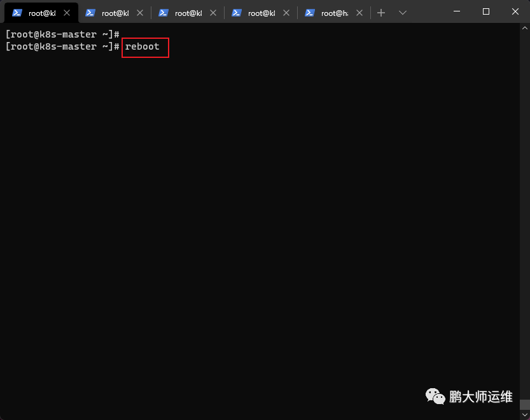Click scrollbar down arrow

[524, 414]
